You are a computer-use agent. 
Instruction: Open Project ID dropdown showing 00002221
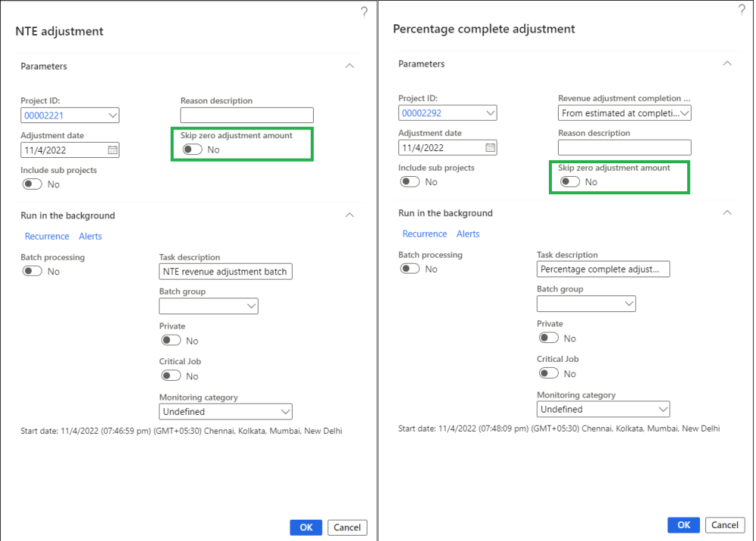pos(113,116)
